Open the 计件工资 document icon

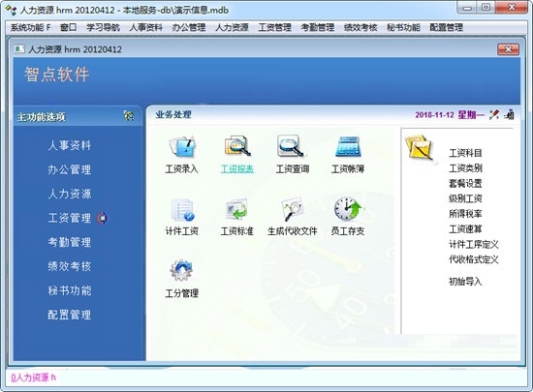[x=182, y=210]
